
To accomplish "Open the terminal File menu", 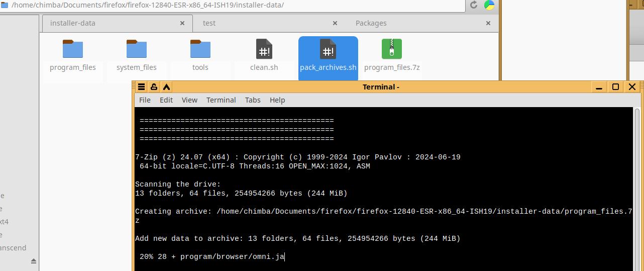I will point(145,100).
